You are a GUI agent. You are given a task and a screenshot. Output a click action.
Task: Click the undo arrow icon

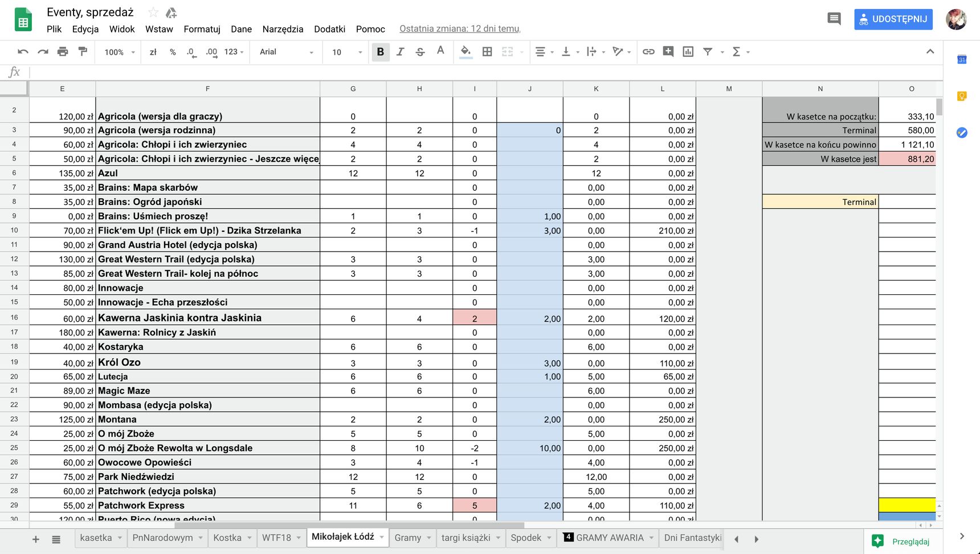click(x=23, y=52)
